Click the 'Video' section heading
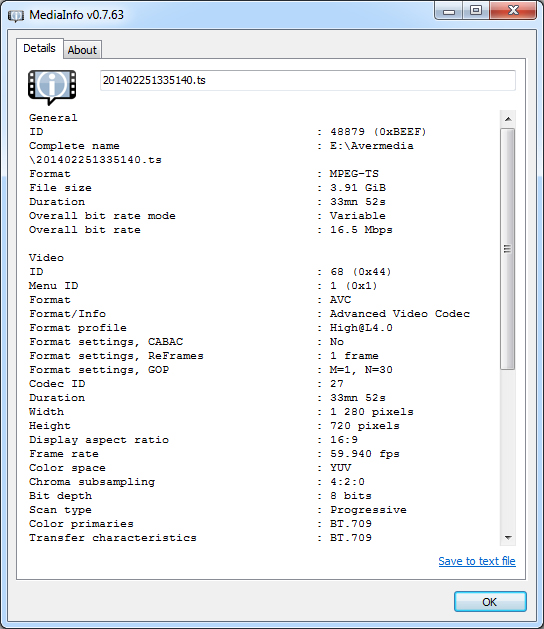 tap(46, 258)
